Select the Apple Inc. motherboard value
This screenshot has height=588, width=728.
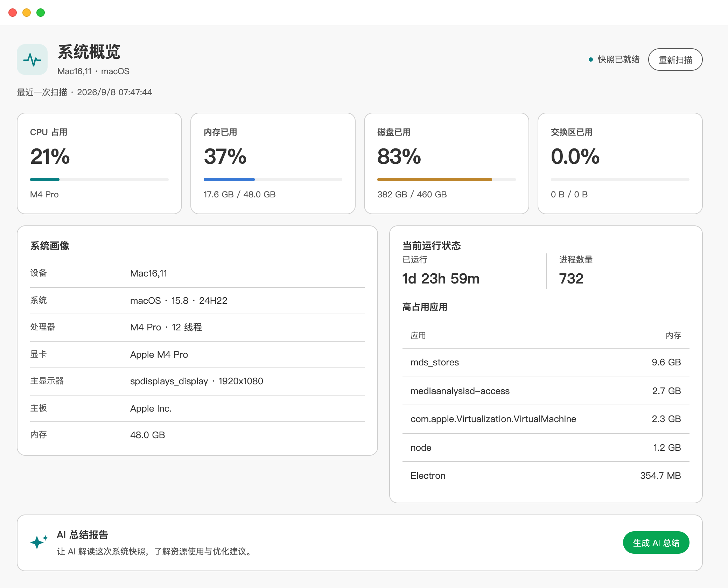coord(151,408)
